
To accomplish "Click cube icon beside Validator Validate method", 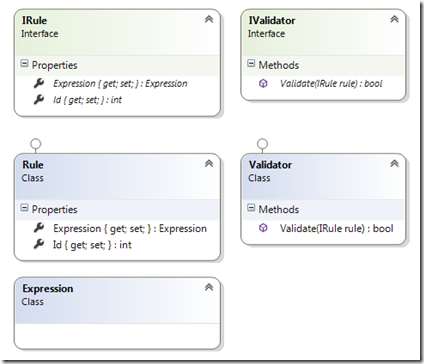I will (263, 228).
